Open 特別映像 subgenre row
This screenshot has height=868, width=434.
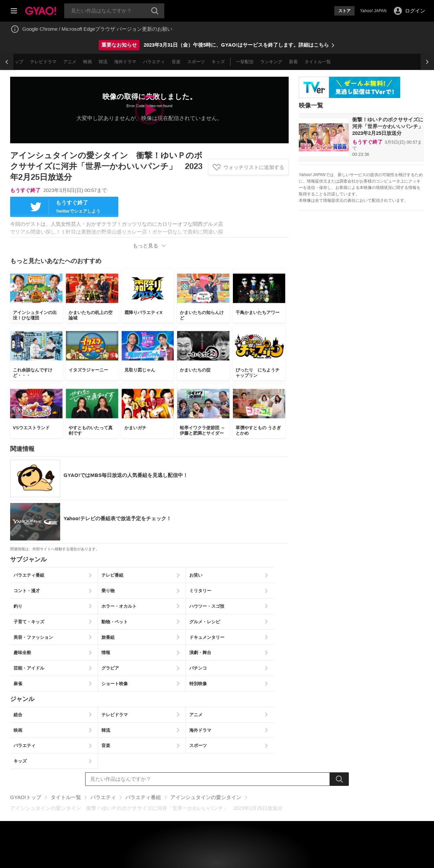pos(230,684)
